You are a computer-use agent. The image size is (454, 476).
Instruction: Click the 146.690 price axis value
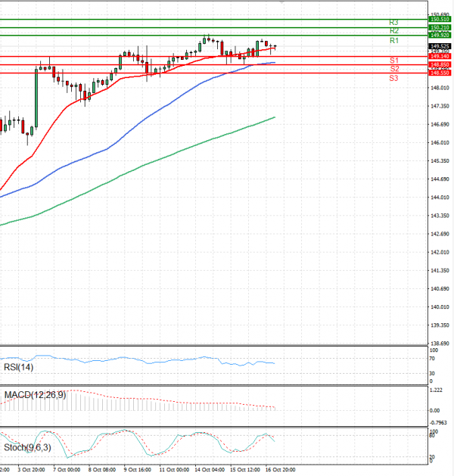click(x=440, y=124)
